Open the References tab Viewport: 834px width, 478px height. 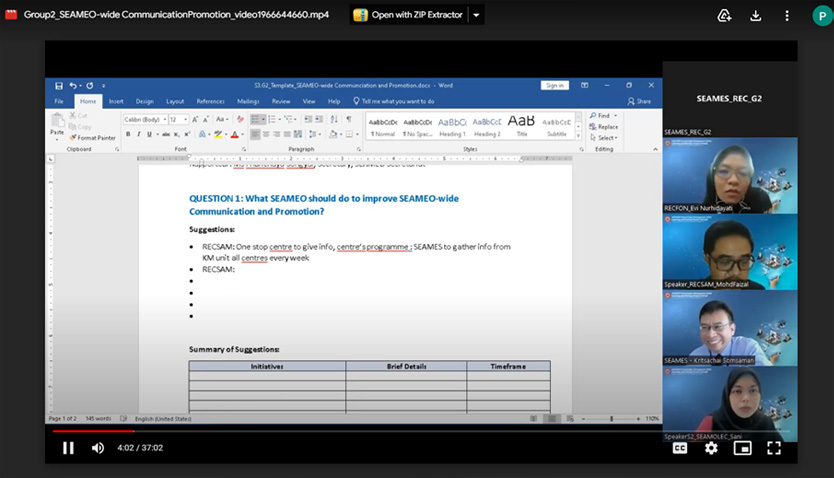point(211,101)
